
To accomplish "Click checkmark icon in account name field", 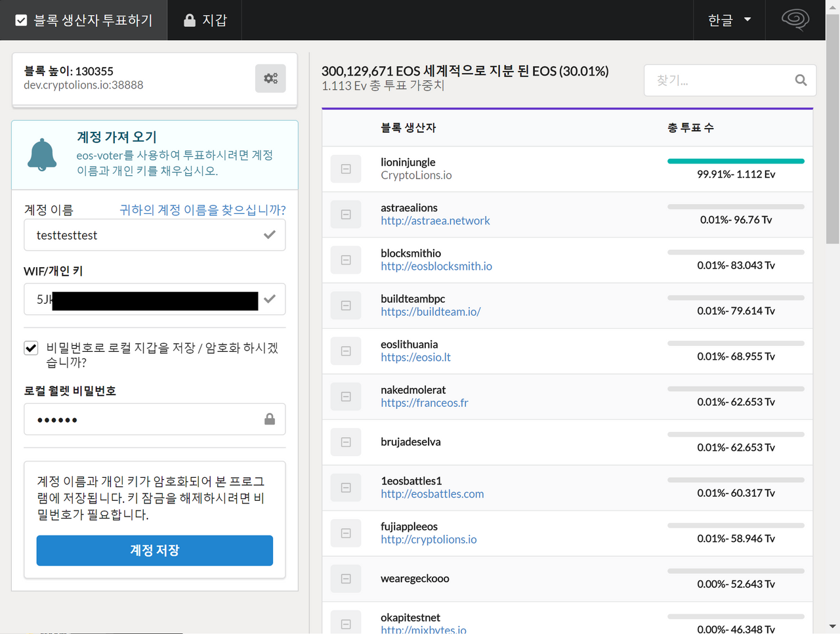I will [270, 235].
